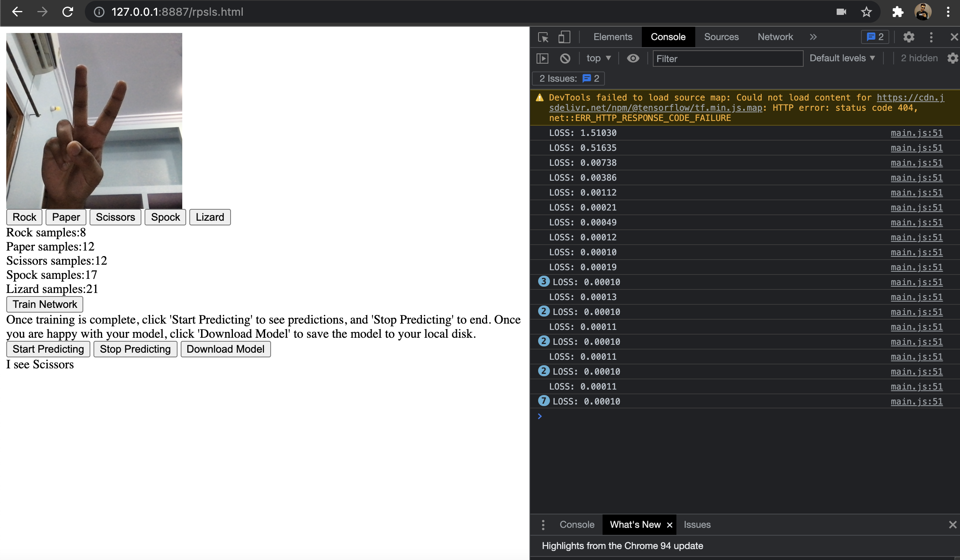Bookmark the page with the star icon

point(866,12)
